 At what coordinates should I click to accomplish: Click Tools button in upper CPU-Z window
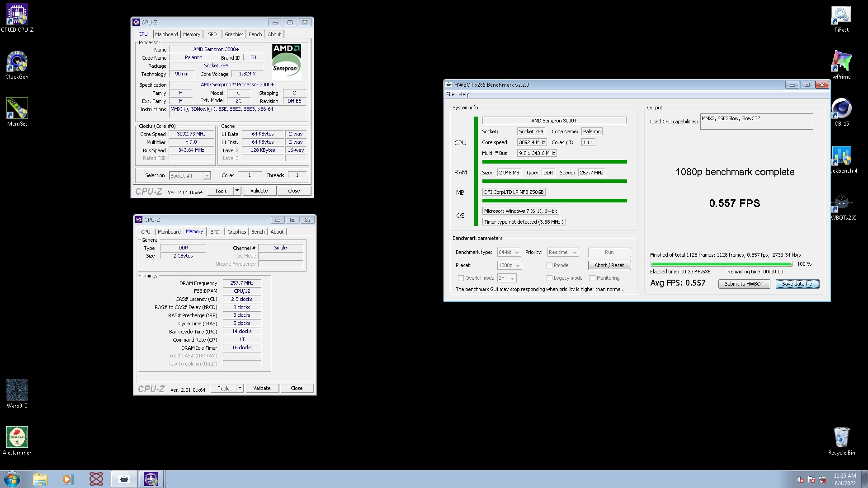(x=221, y=191)
